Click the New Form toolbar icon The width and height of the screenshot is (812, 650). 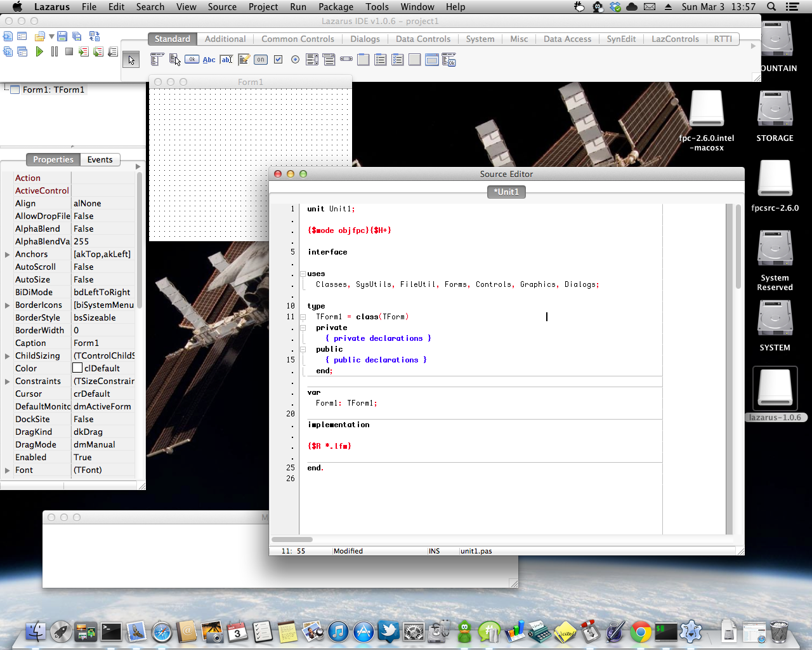click(22, 36)
